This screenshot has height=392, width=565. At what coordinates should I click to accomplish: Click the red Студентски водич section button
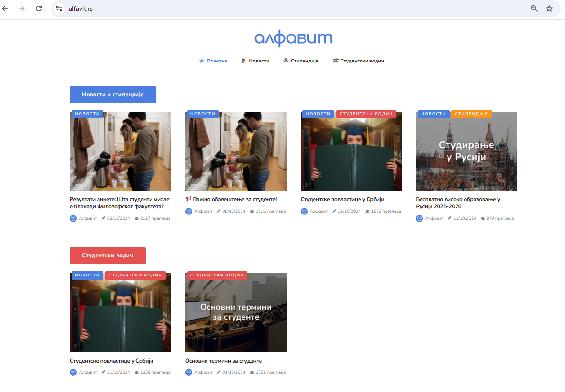[108, 256]
